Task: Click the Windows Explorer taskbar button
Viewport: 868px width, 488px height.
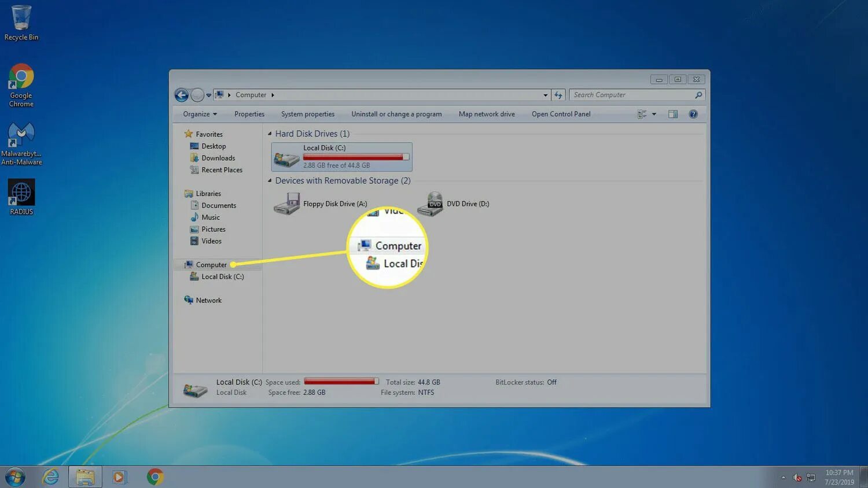Action: (85, 477)
